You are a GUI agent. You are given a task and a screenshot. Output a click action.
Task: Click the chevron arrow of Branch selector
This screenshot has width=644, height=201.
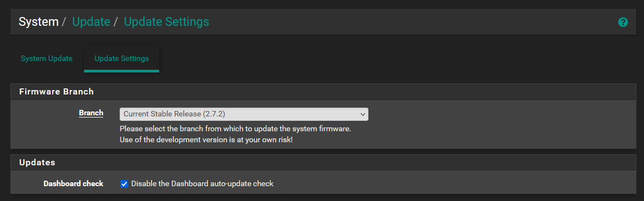click(362, 114)
